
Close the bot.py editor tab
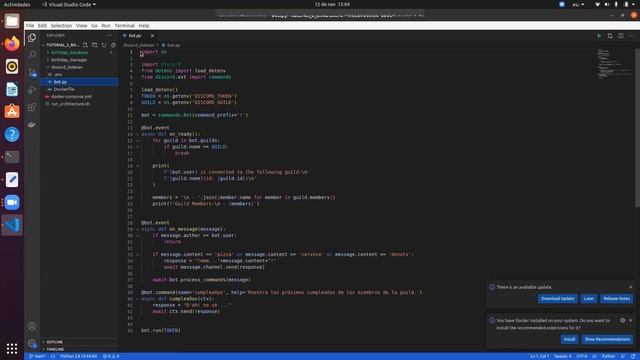click(152, 36)
